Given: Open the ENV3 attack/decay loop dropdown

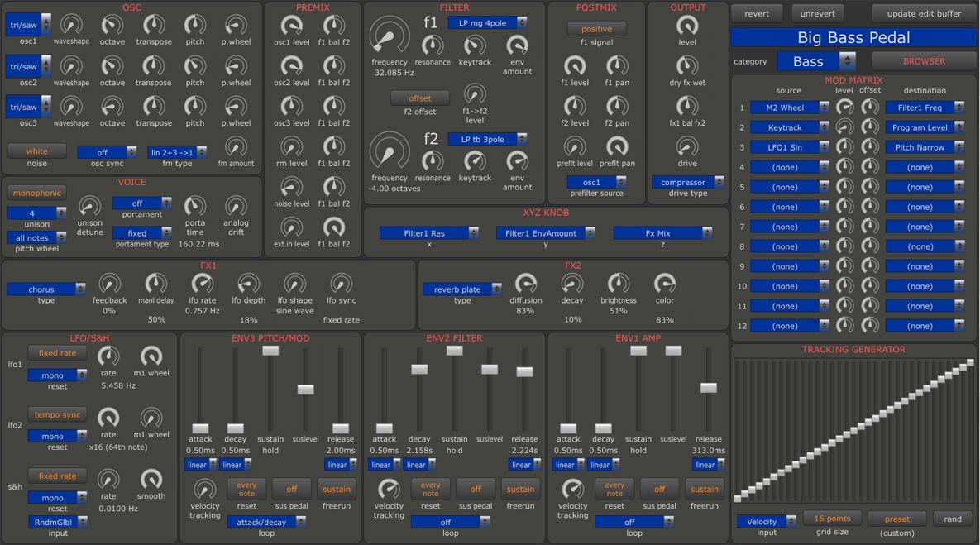Looking at the screenshot, I should [x=266, y=522].
